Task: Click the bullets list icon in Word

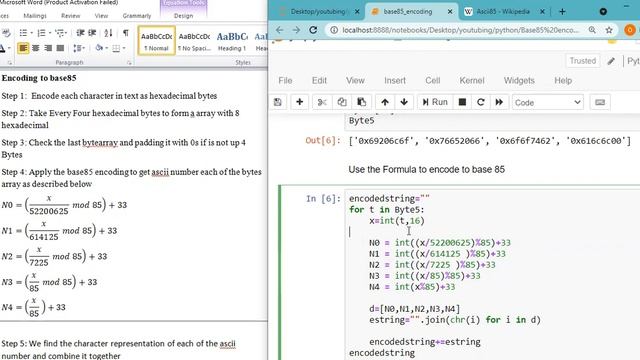Action: point(23,33)
